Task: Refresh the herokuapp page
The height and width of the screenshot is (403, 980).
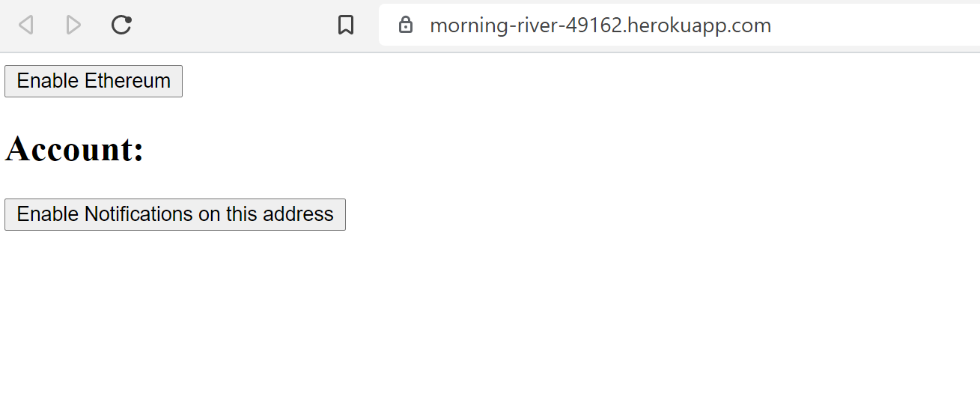Action: [121, 25]
